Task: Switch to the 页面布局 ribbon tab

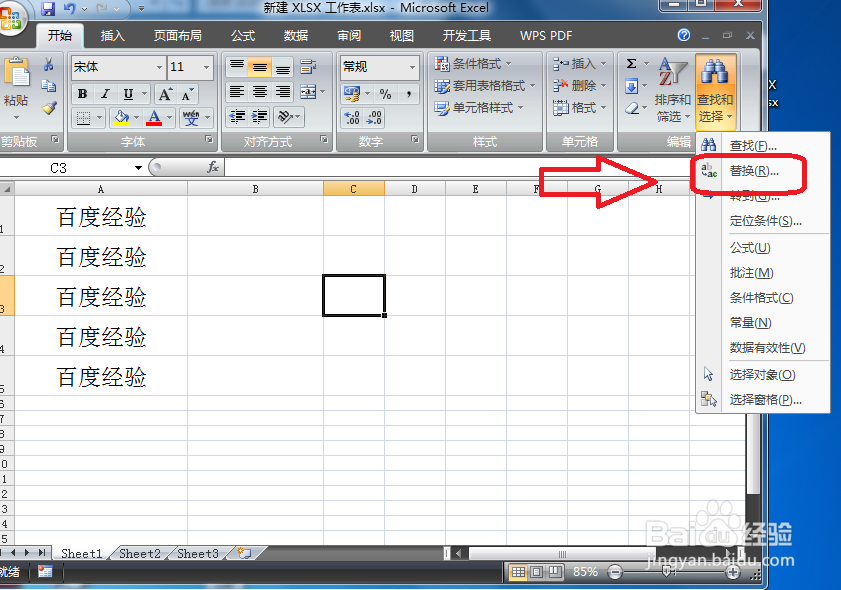Action: pos(178,35)
